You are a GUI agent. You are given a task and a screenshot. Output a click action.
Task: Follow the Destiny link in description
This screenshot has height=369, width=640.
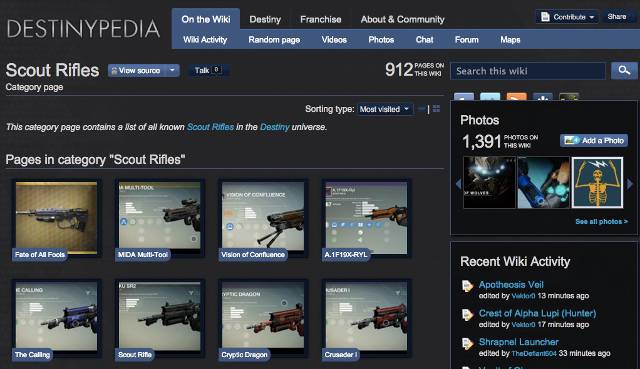pyautogui.click(x=274, y=127)
